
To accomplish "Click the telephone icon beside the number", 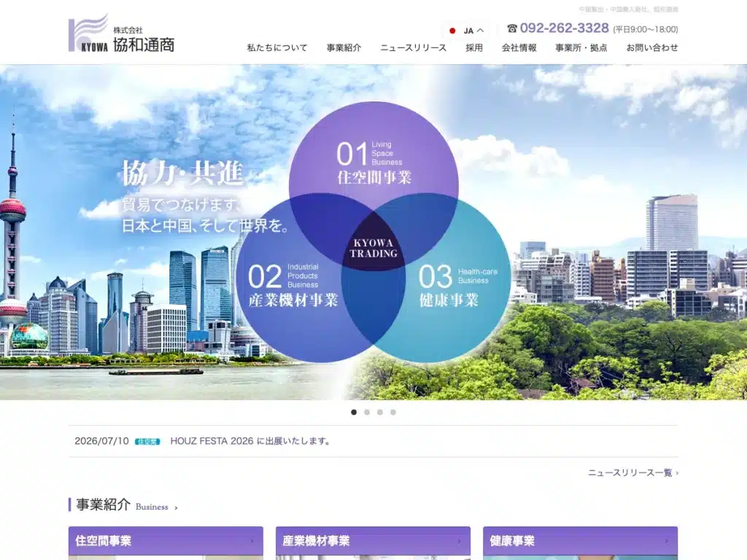I will [512, 28].
